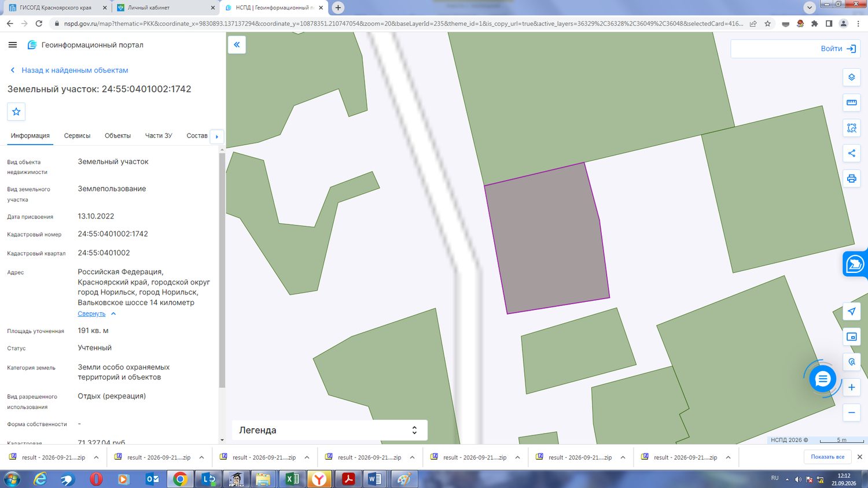Click the info panel vertical scrollbar
The image size is (868, 488).
[222, 271]
